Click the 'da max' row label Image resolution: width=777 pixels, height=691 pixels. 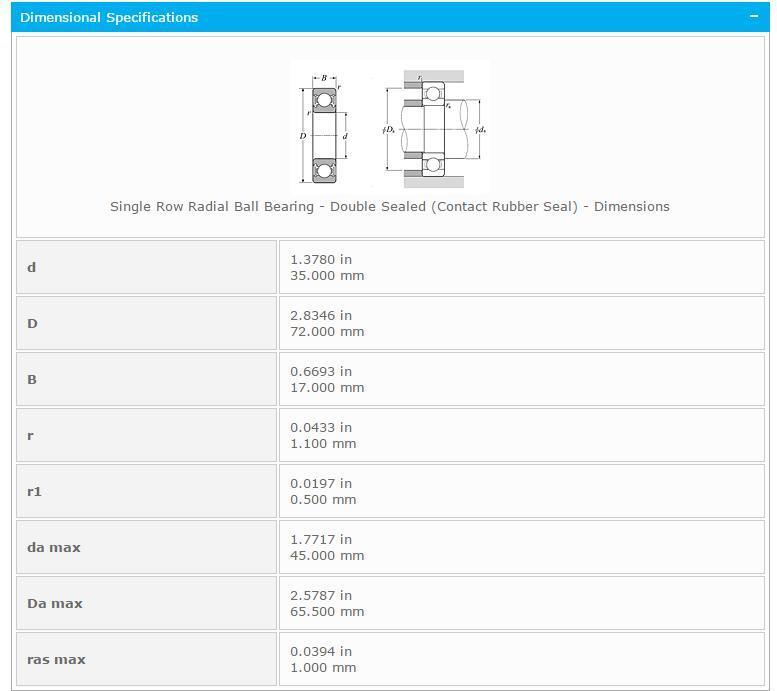pyautogui.click(x=54, y=547)
